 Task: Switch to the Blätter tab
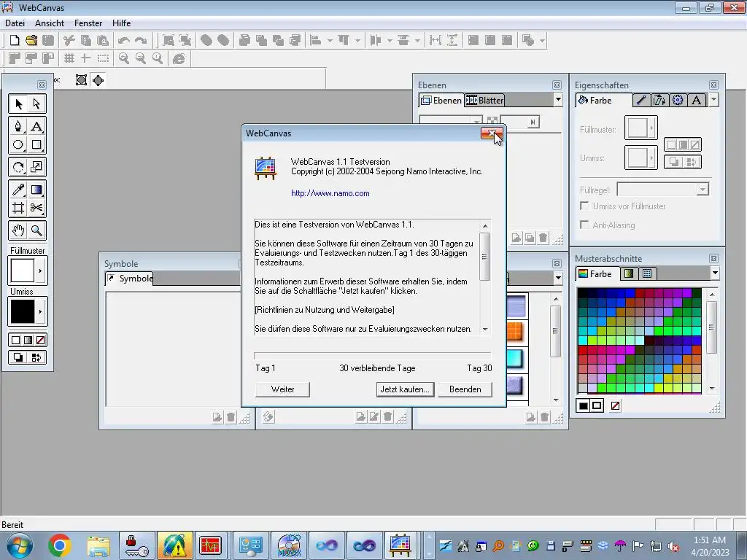[484, 100]
